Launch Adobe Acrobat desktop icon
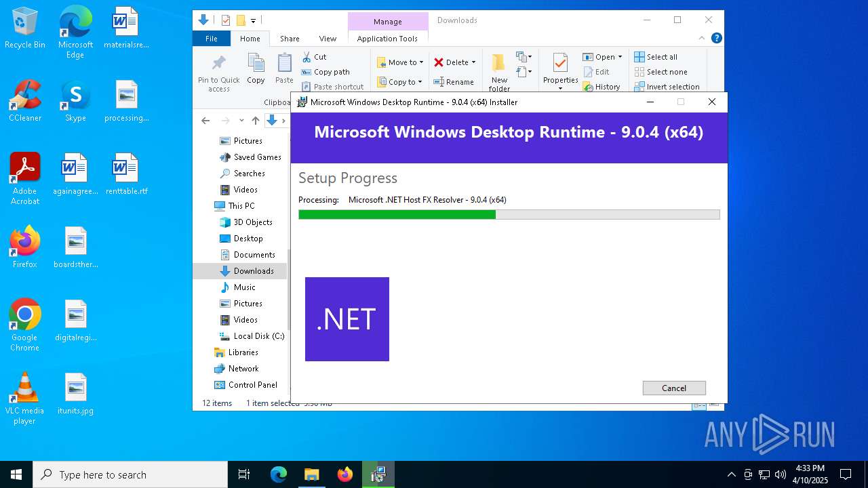868x488 pixels. [25, 179]
